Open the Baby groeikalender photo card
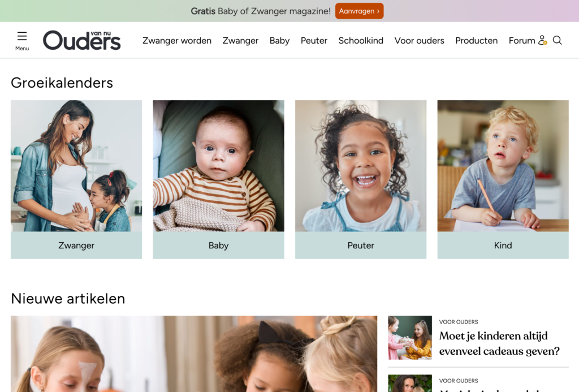This screenshot has width=579, height=392. pos(219,179)
